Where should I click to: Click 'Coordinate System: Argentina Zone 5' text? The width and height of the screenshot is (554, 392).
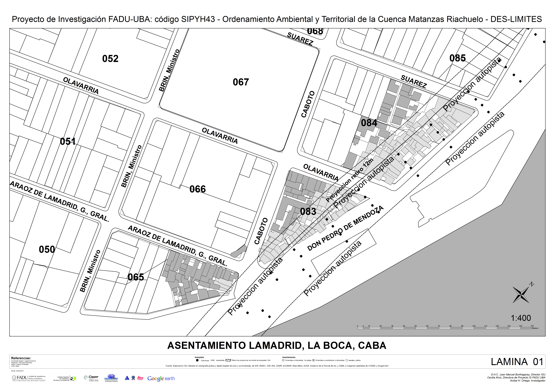tap(23, 361)
